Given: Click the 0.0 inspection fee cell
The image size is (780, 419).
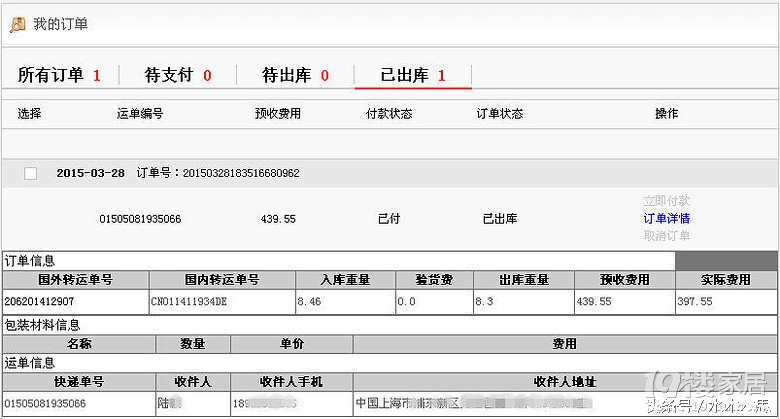Looking at the screenshot, I should coord(435,302).
